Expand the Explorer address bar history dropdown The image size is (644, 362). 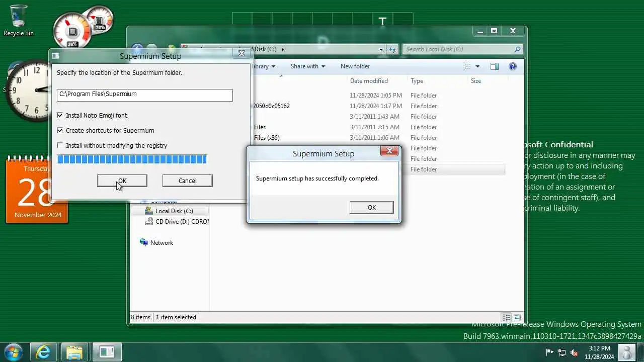(381, 49)
